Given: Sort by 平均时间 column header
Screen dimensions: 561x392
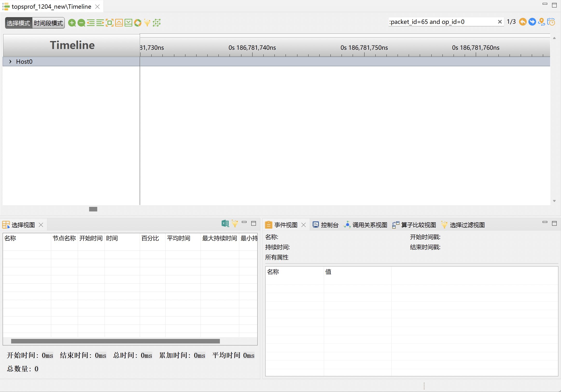Looking at the screenshot, I should click(183, 238).
